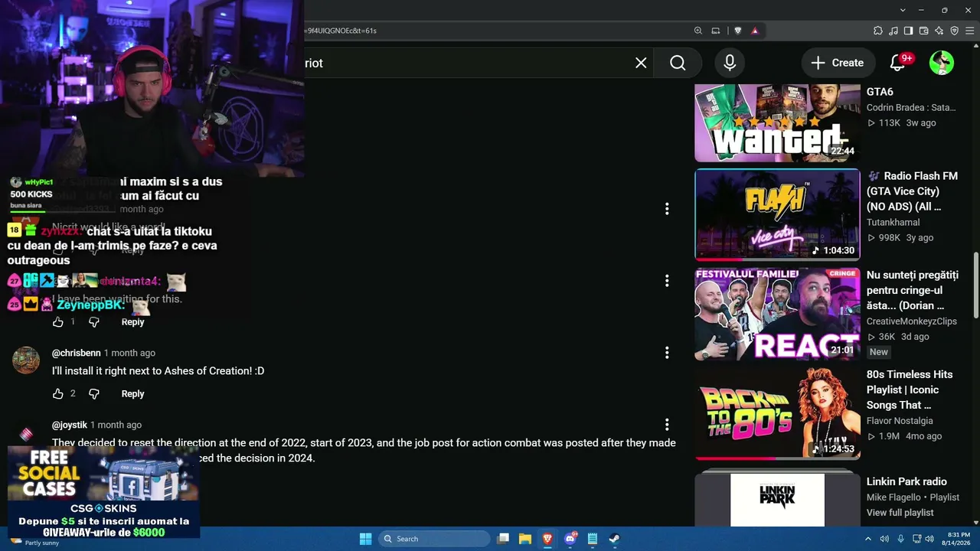980x551 pixels.
Task: Open the browser hamburger main menu
Action: [x=969, y=31]
